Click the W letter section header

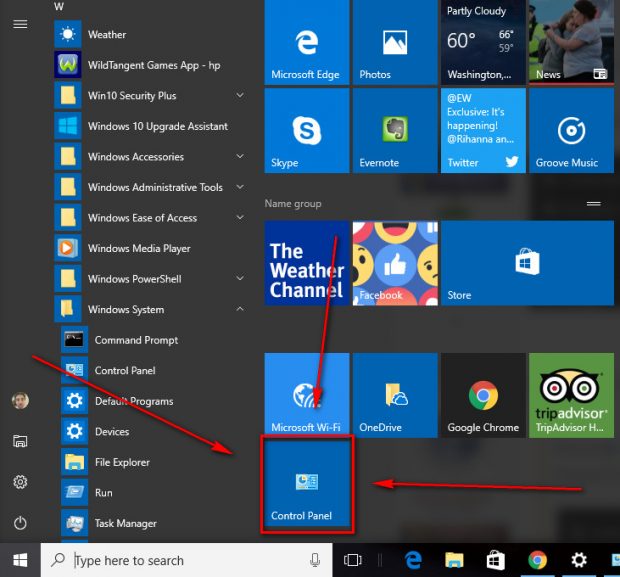click(59, 6)
